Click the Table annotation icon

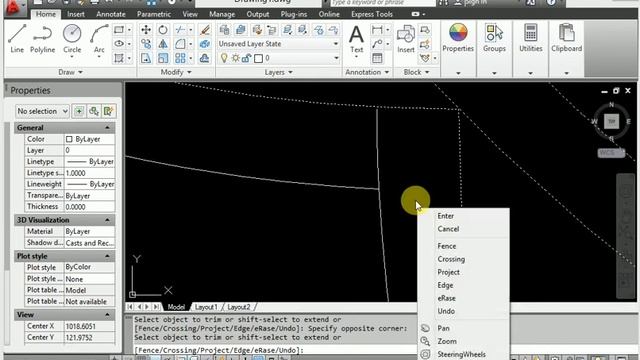[x=377, y=58]
